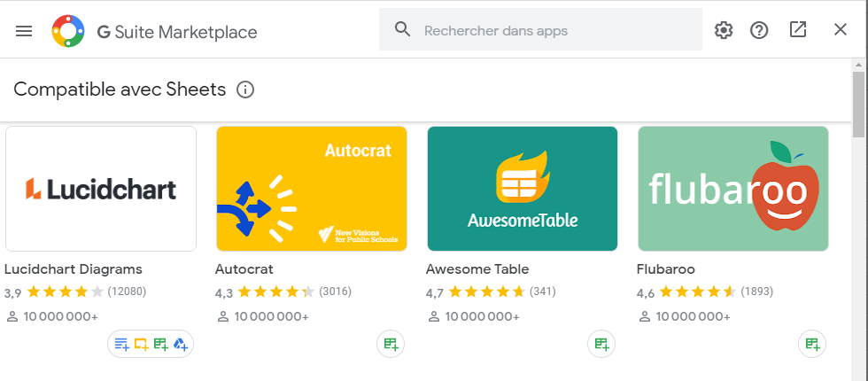This screenshot has height=381, width=868.
Task: Click Autocrat's Sheets compatibility icon
Action: pos(391,344)
